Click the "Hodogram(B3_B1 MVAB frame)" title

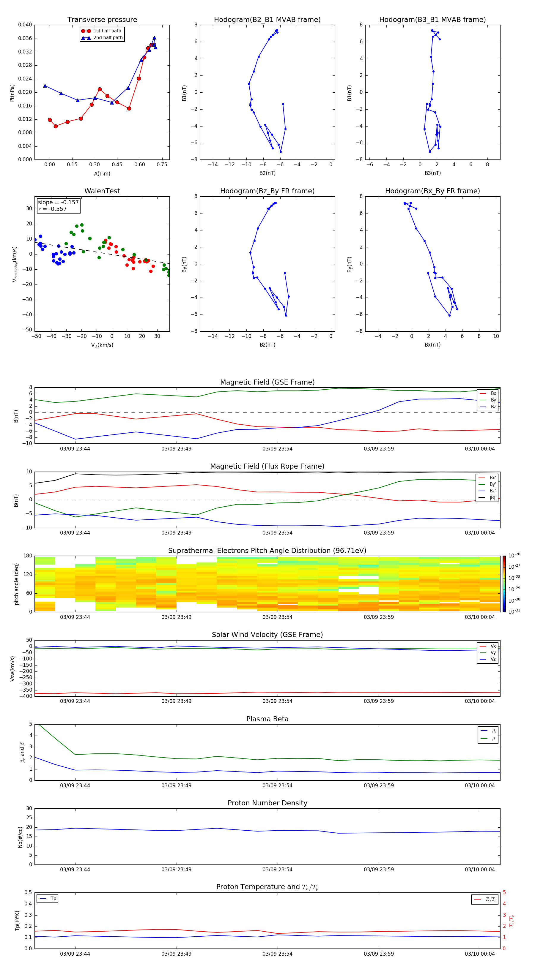432,20
